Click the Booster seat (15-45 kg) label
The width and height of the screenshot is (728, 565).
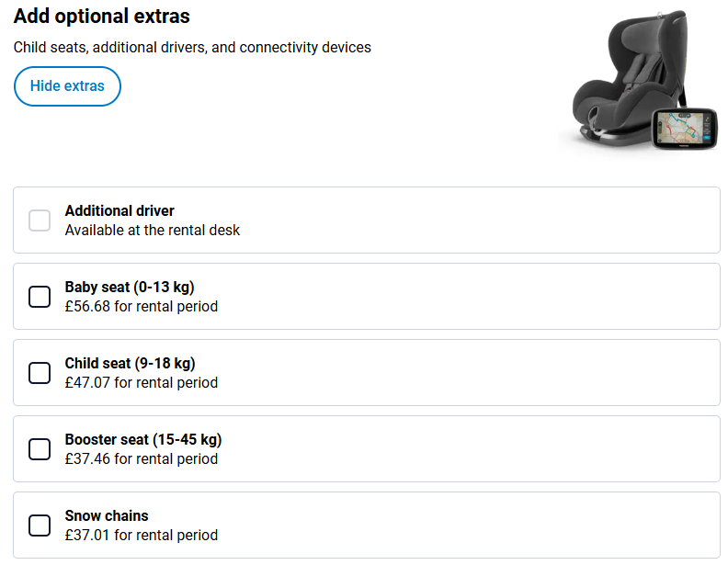143,440
